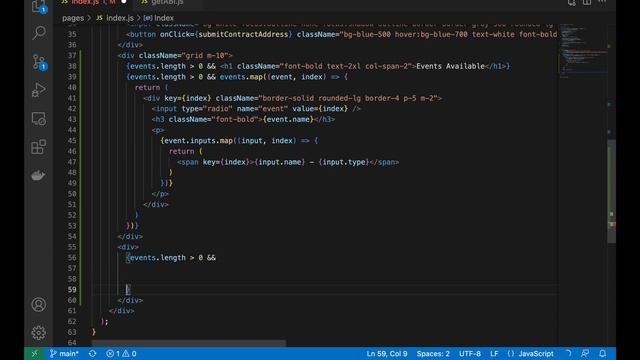Click line number 56 in the gutter
Viewport: 640px width, 360px height.
point(72,258)
